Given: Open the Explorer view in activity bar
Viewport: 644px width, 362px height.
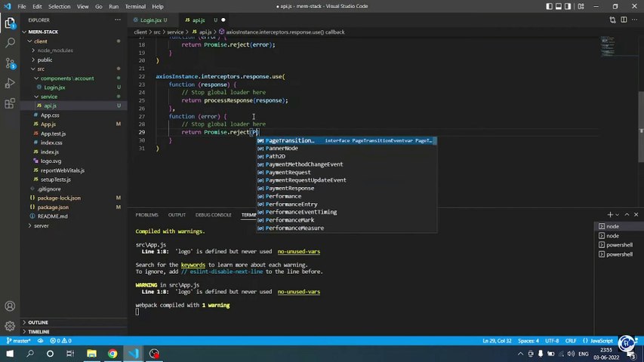Looking at the screenshot, I should (x=10, y=23).
